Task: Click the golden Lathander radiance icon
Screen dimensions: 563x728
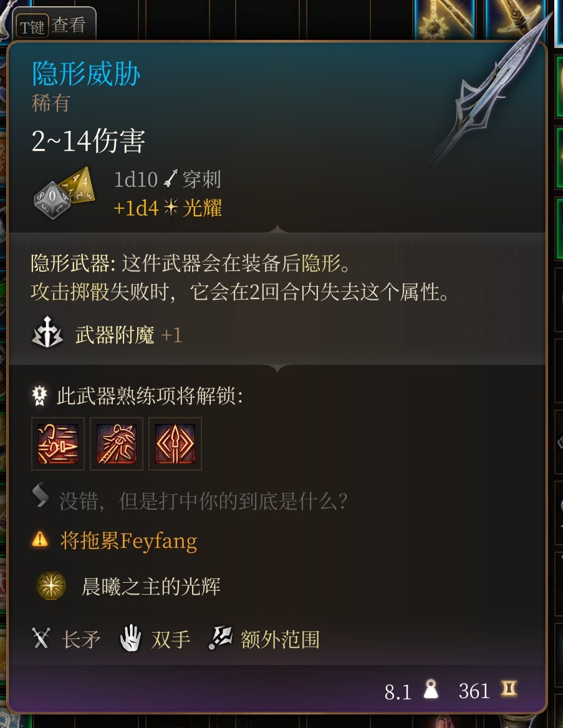Action: tap(51, 585)
